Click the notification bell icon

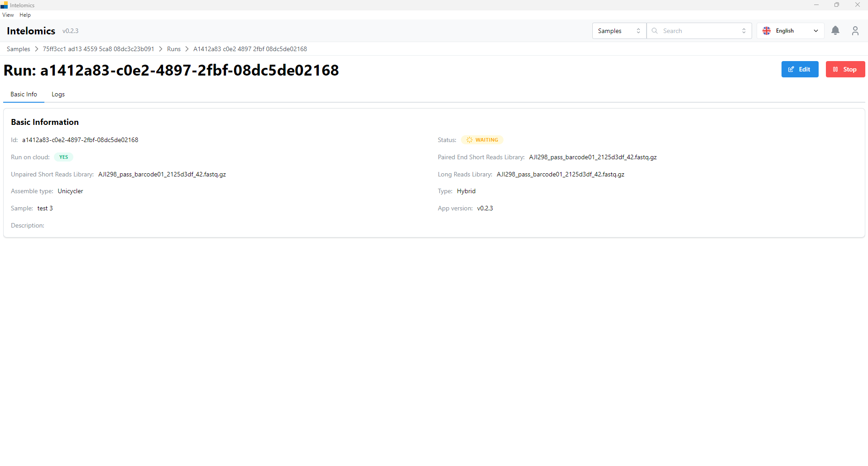(835, 31)
